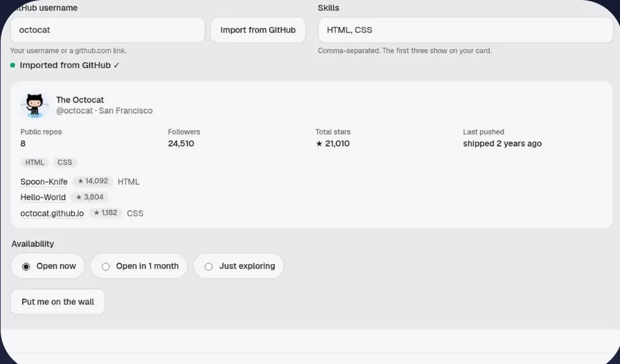Click the Octocat avatar image

35,105
